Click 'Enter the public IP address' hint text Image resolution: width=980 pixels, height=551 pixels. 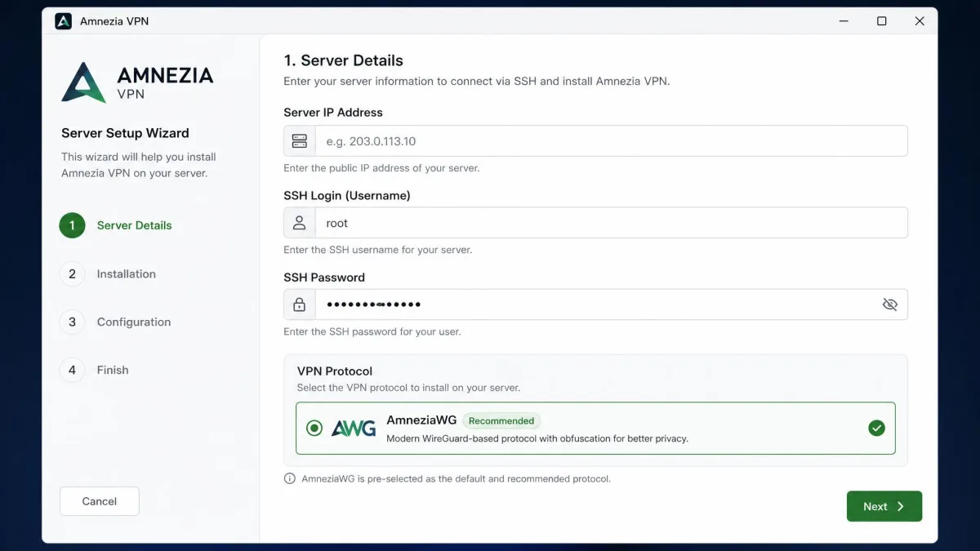point(381,168)
